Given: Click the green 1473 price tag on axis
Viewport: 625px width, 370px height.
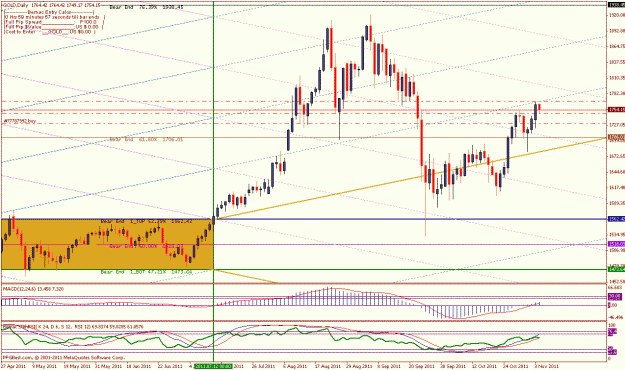Looking at the screenshot, I should click(x=616, y=270).
